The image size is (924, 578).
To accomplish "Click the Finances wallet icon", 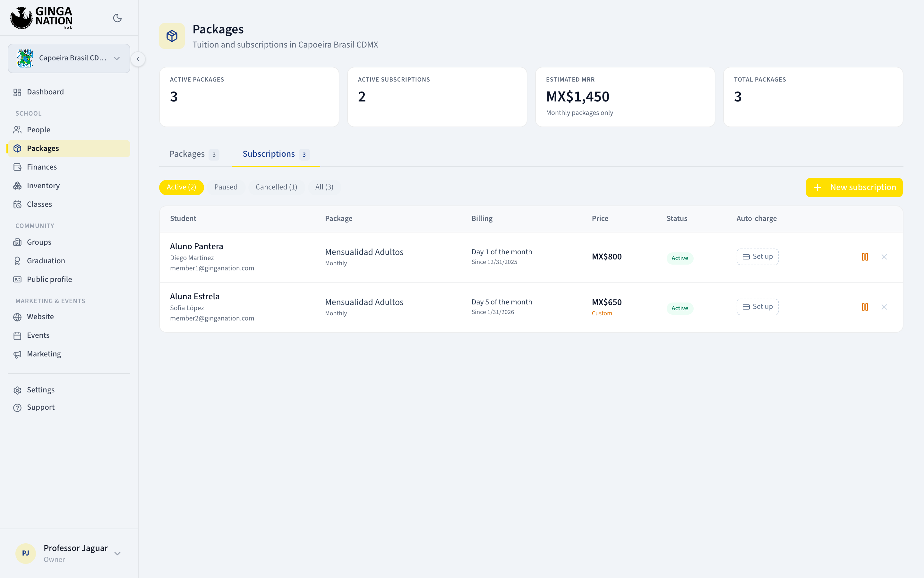I will 18,167.
